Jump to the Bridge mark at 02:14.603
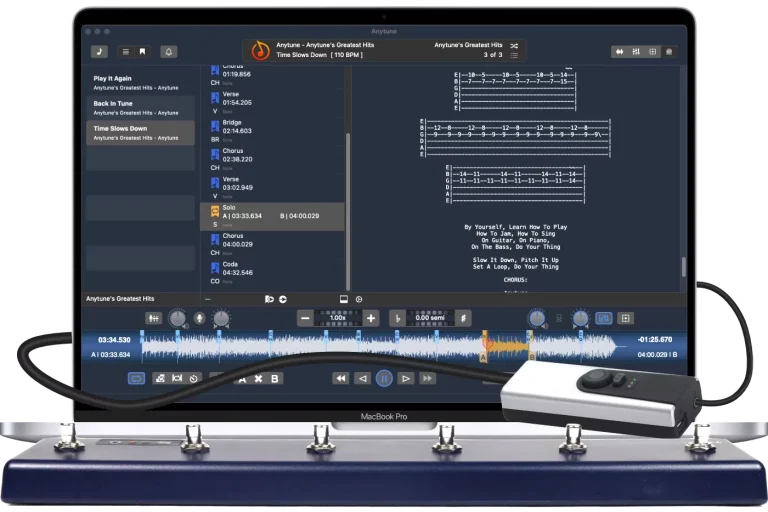The width and height of the screenshot is (768, 512). (x=272, y=131)
